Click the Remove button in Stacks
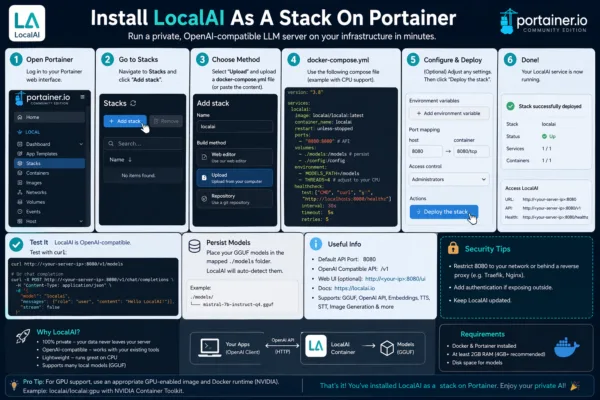Screen dimensions: 600x400 click(166, 121)
